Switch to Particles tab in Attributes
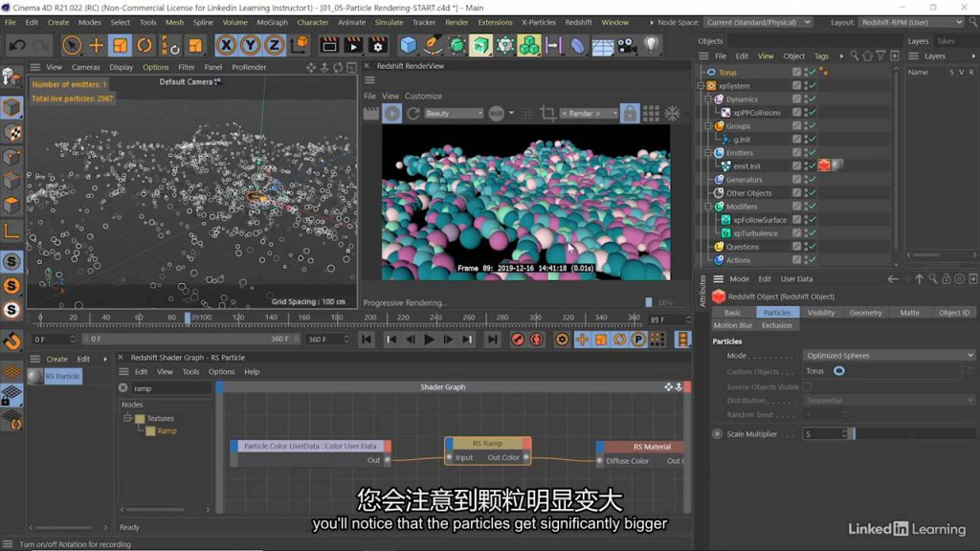Image resolution: width=980 pixels, height=551 pixels. click(x=777, y=313)
